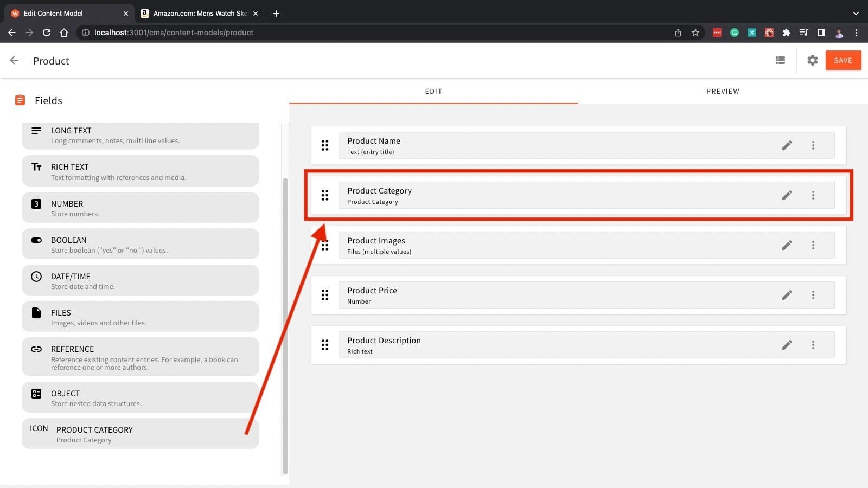This screenshot has height=488, width=868.
Task: Switch to the Amazon Mens Watch browser tab
Action: (195, 13)
